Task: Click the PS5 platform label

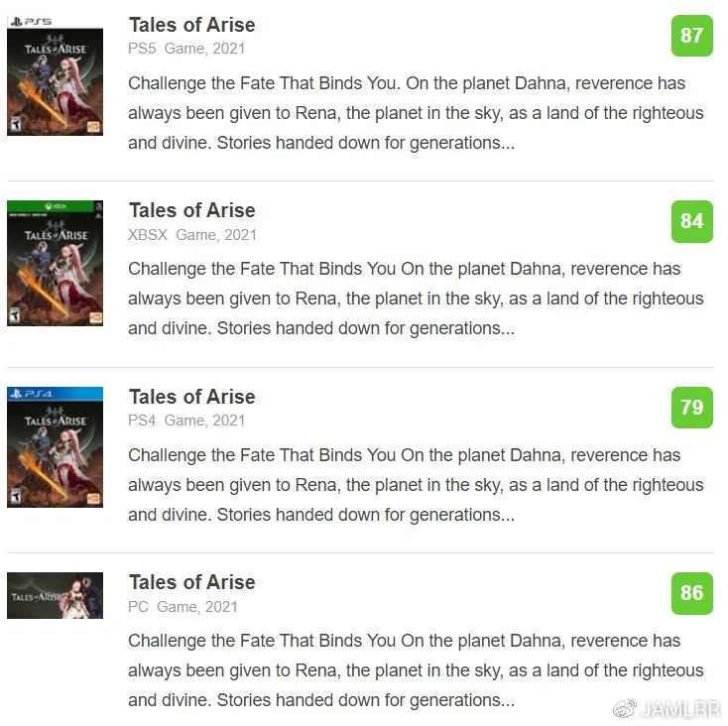Action: 142,49
